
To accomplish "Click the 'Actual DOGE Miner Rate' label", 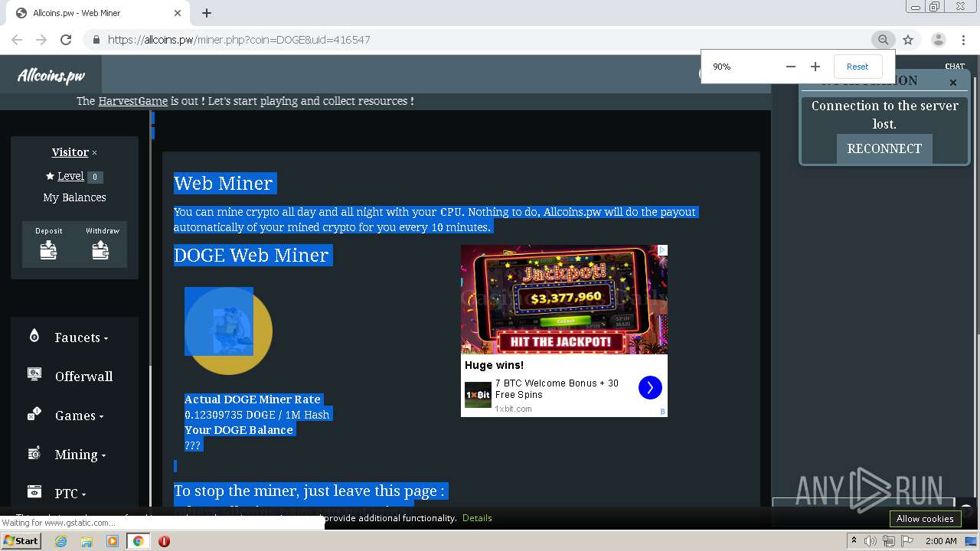I will (253, 399).
